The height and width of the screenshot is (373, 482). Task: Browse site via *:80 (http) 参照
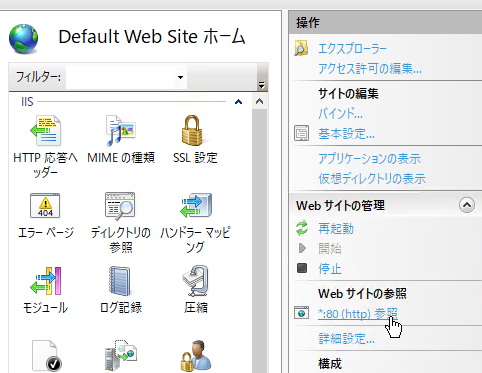(x=358, y=314)
